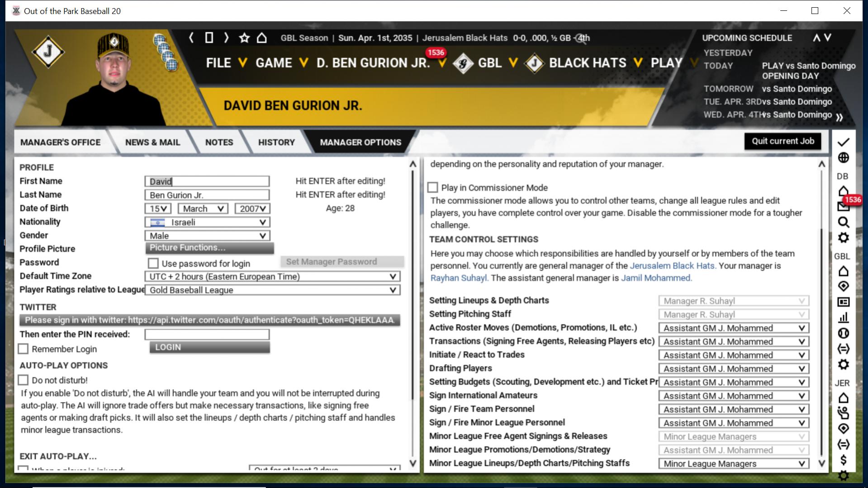Check the Remember Login checkbox

(23, 349)
